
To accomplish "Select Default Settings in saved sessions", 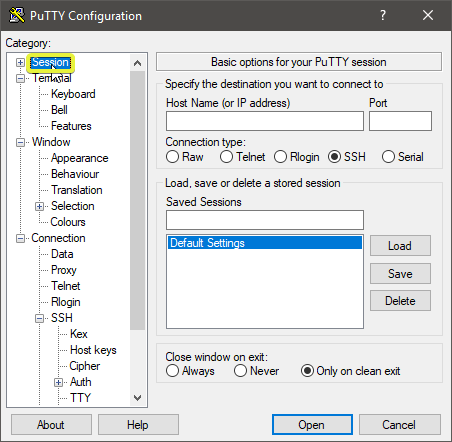I will pos(265,243).
